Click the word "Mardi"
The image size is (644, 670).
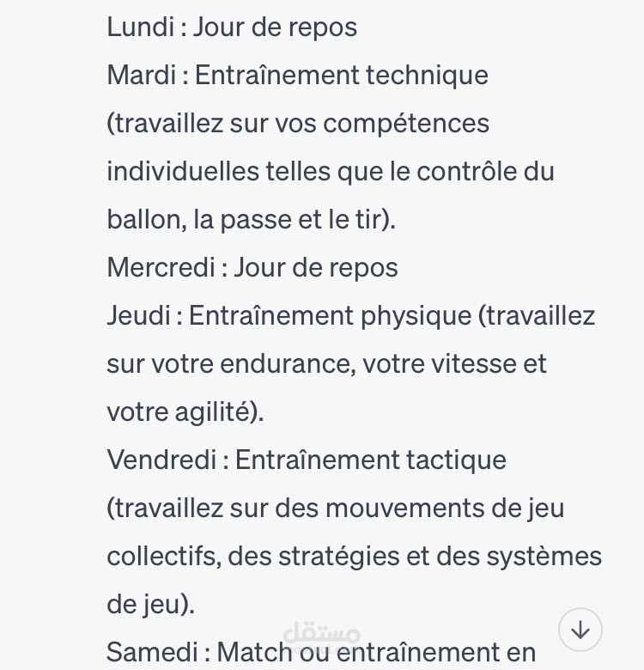142,75
